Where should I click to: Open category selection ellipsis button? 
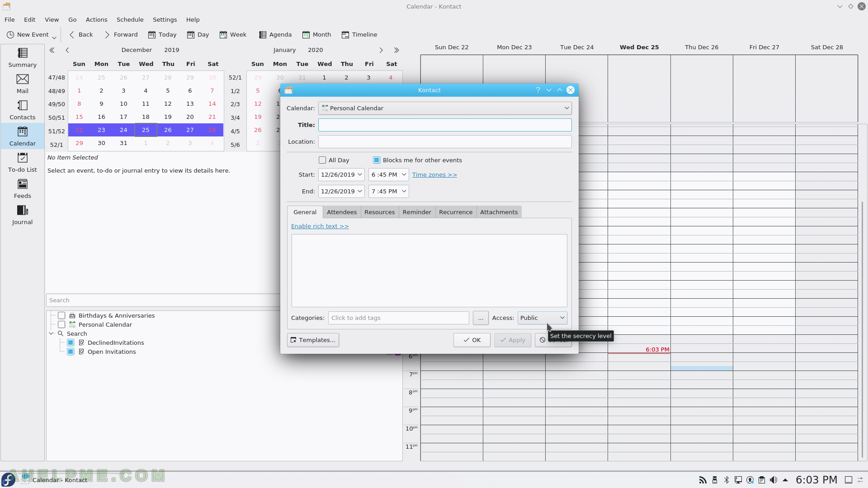click(481, 318)
